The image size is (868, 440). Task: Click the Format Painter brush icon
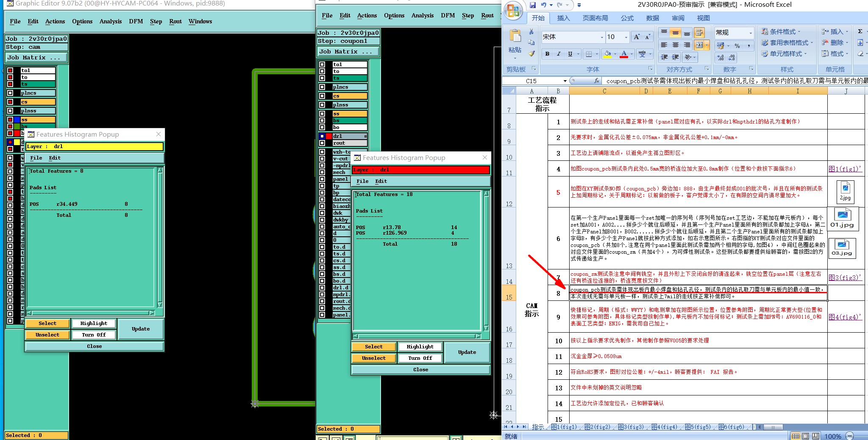[x=531, y=53]
